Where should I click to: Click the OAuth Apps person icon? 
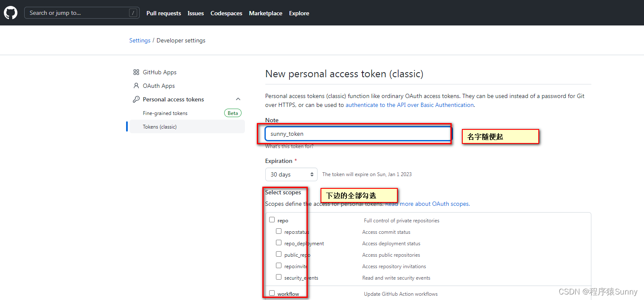coord(136,86)
